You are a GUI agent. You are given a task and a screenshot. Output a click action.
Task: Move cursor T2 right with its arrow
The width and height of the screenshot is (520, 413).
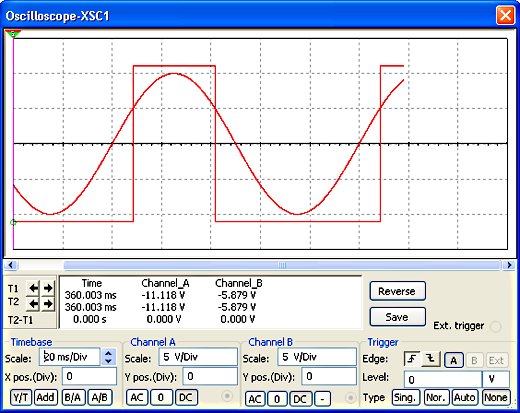pyautogui.click(x=48, y=304)
